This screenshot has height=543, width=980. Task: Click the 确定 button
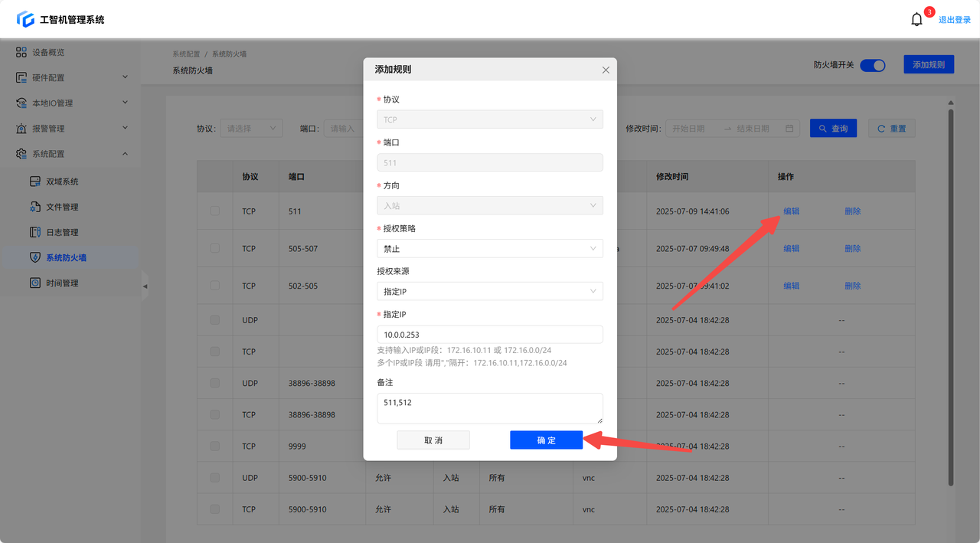(x=546, y=440)
